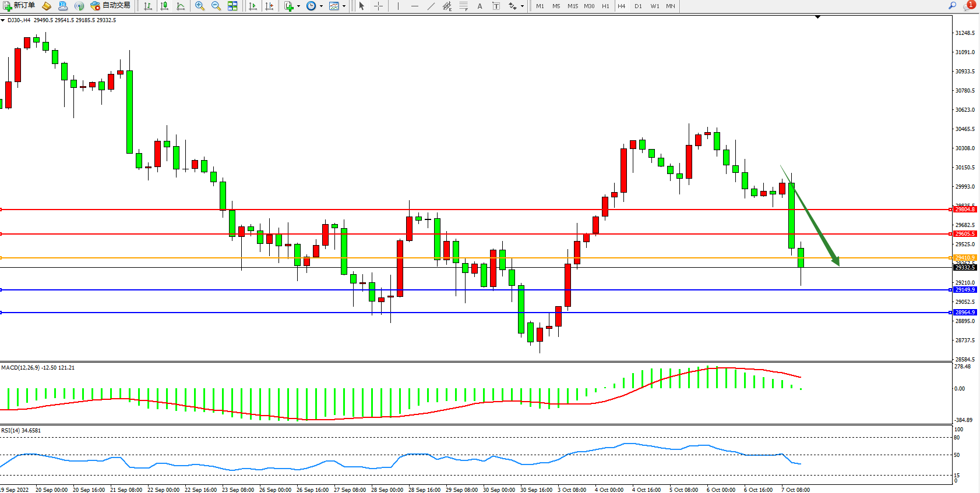Open chat notification with red badge
The height and width of the screenshot is (493, 980).
click(x=969, y=5)
